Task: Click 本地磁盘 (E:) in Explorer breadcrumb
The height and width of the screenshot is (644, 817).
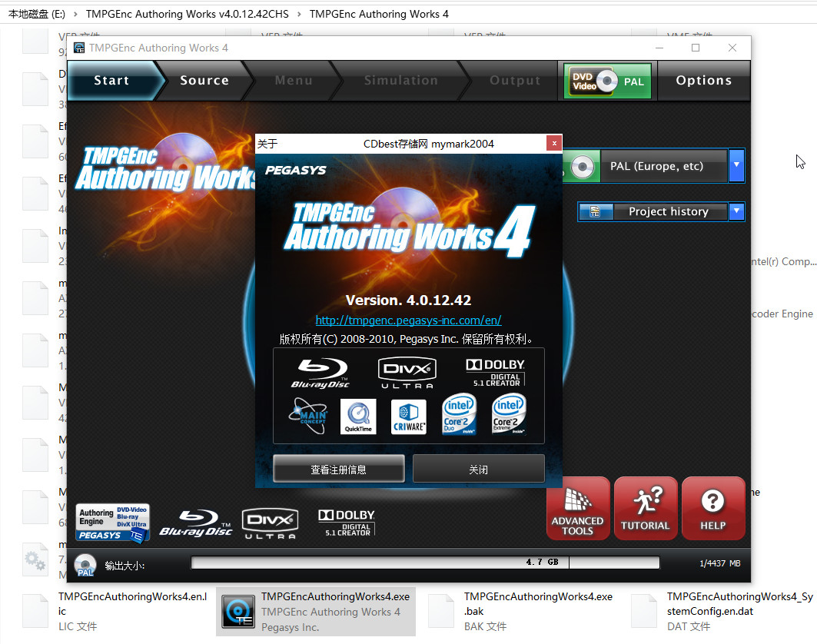Action: point(36,14)
